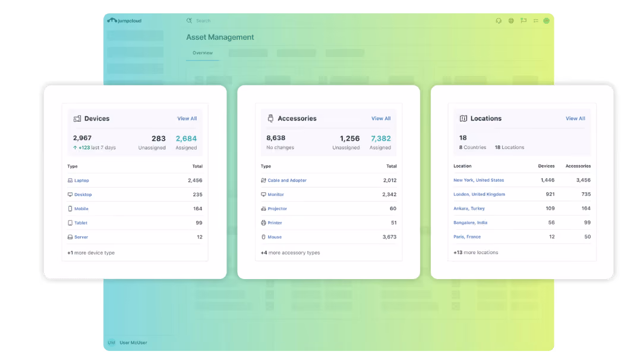The height and width of the screenshot is (364, 624).
Task: Click the 2,967 devices total
Action: tap(83, 138)
